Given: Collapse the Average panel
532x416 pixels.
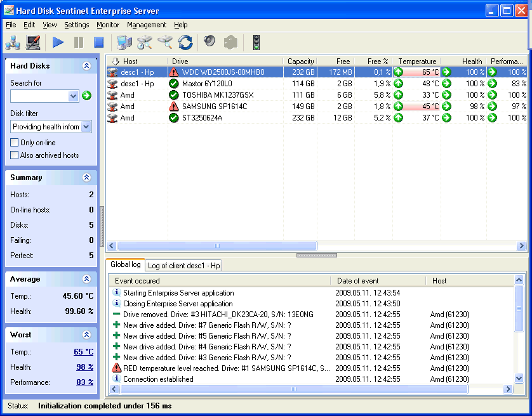Looking at the screenshot, I should 86,278.
